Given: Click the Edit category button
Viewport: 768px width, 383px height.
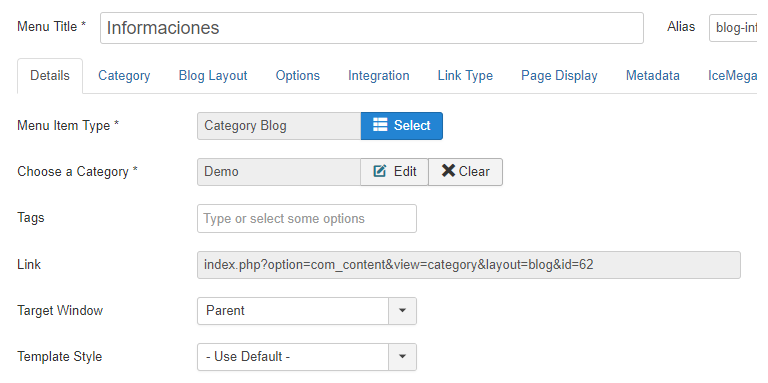Looking at the screenshot, I should click(394, 172).
